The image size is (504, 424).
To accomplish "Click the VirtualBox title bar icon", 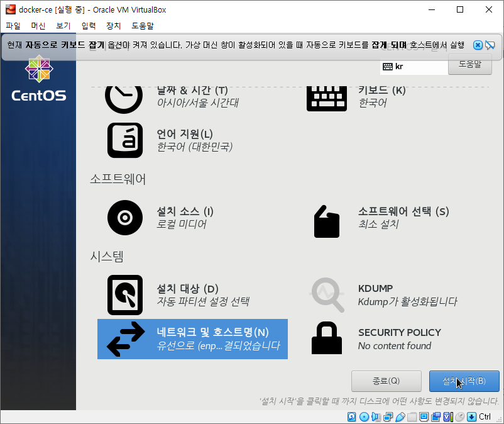I will [11, 9].
